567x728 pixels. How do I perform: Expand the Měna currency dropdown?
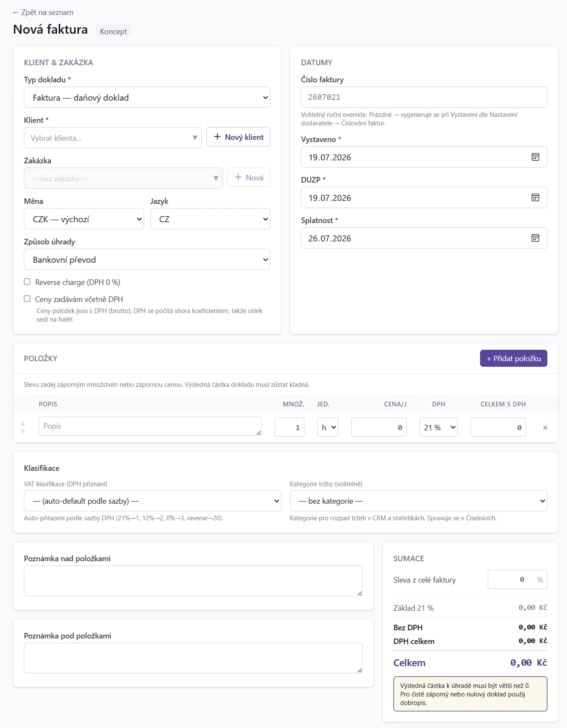tap(84, 219)
